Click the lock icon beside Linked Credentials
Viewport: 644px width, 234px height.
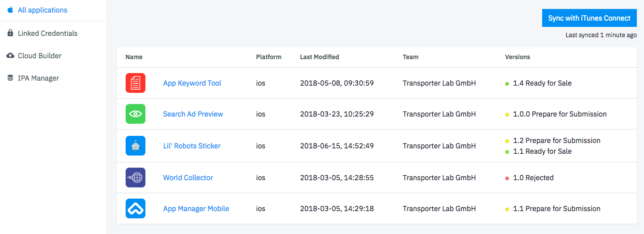point(10,33)
